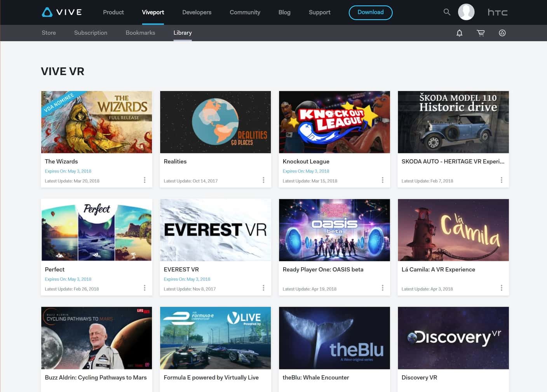
Task: Click the Discovery VR title
Action: [419, 378]
